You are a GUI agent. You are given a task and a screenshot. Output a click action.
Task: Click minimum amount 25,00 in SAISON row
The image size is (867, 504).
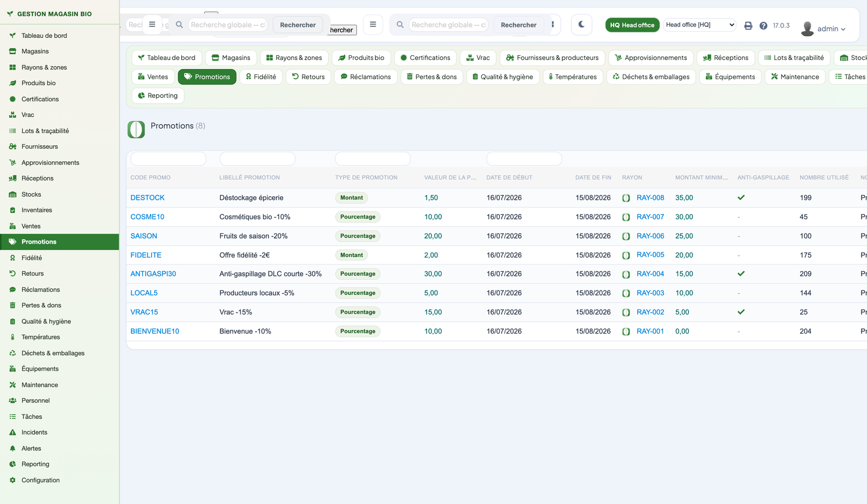[x=684, y=236]
